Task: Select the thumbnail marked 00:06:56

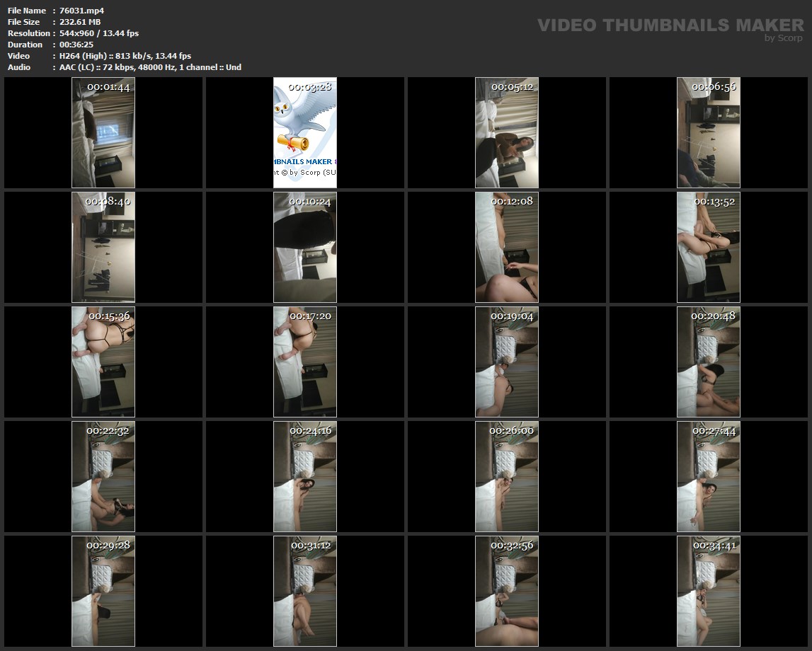Action: point(709,133)
